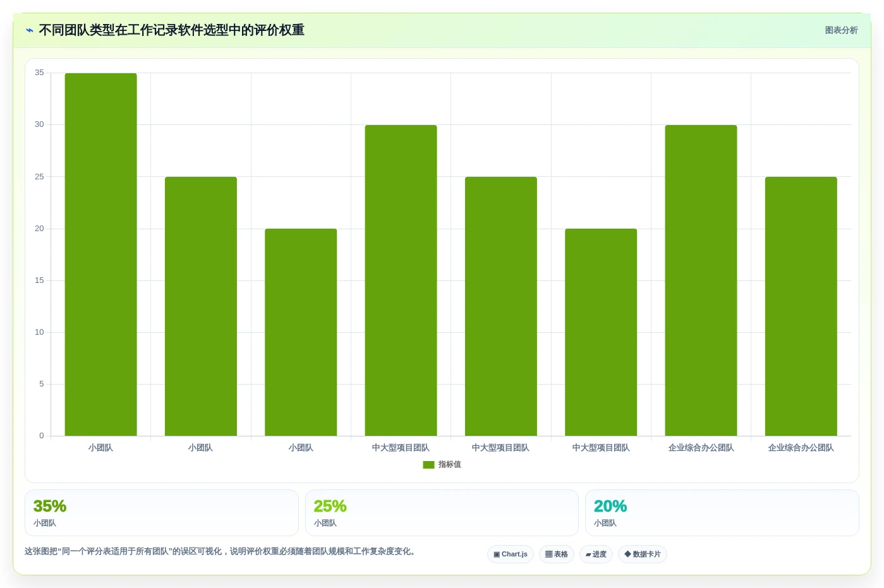Click the 35% 小团队 stat card
884x588 pixels.
[161, 513]
